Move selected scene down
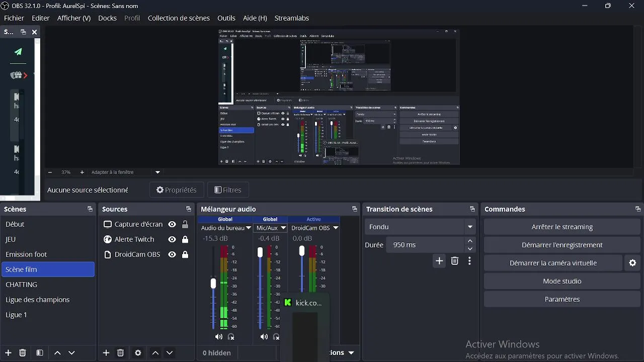 coord(71,353)
